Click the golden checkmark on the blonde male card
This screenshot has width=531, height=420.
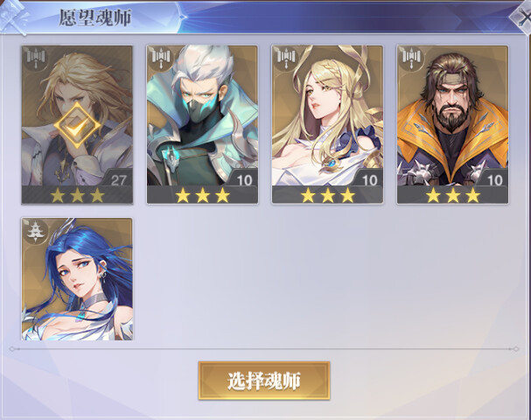[x=77, y=125]
